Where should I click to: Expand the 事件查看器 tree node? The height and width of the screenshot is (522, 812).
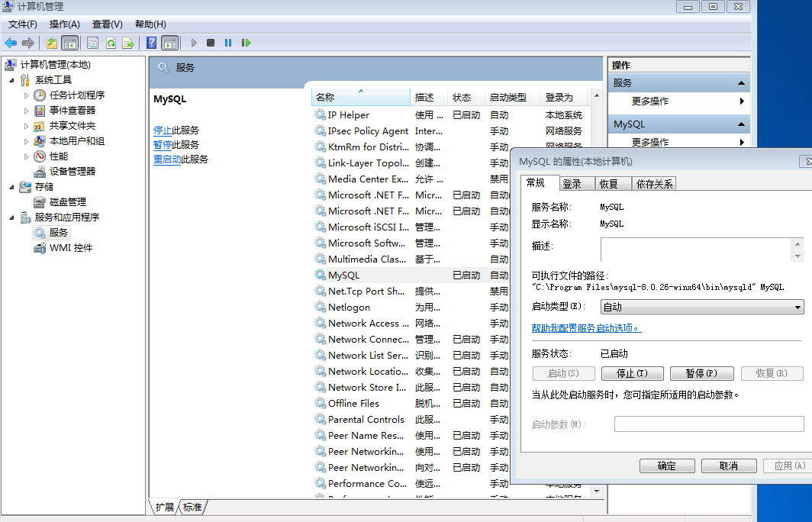[26, 111]
